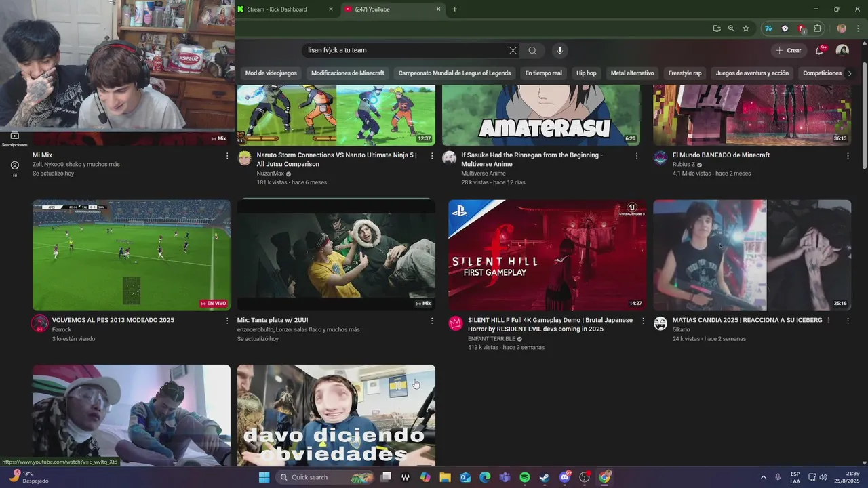Show hidden system tray icons chevron
The image size is (868, 488).
[x=763, y=477]
